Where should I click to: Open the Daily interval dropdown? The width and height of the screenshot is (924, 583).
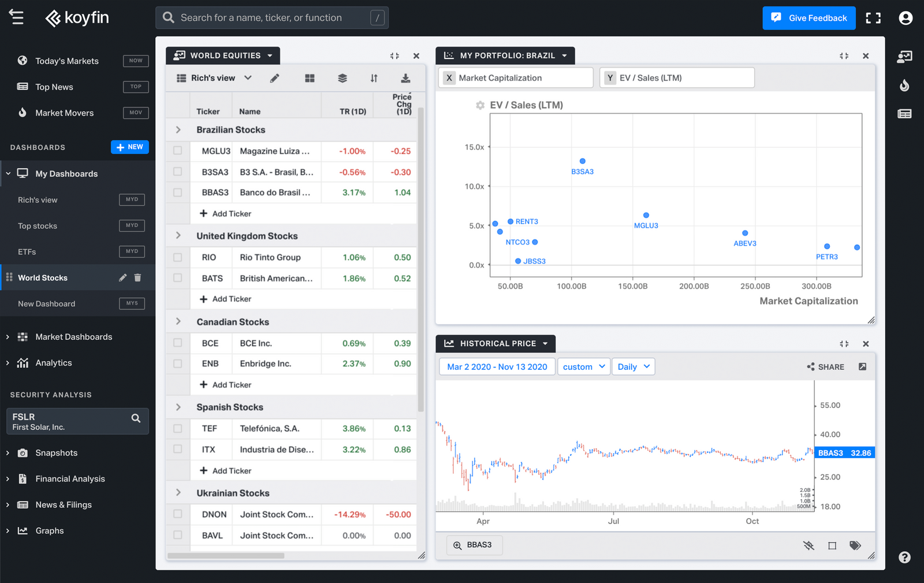[x=633, y=366]
